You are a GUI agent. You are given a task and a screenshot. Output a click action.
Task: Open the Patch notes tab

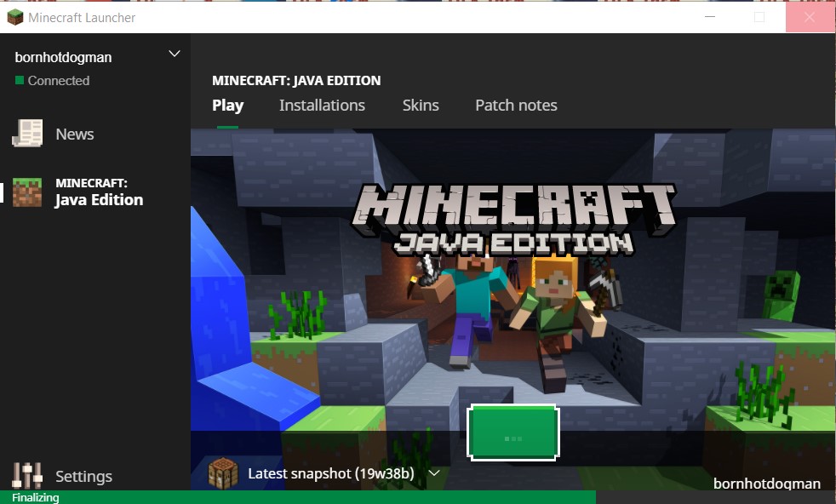516,105
